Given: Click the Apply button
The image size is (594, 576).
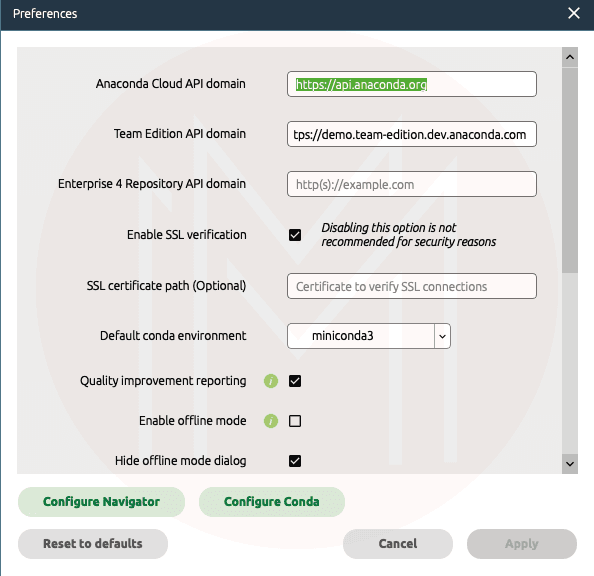Looking at the screenshot, I should pos(522,544).
